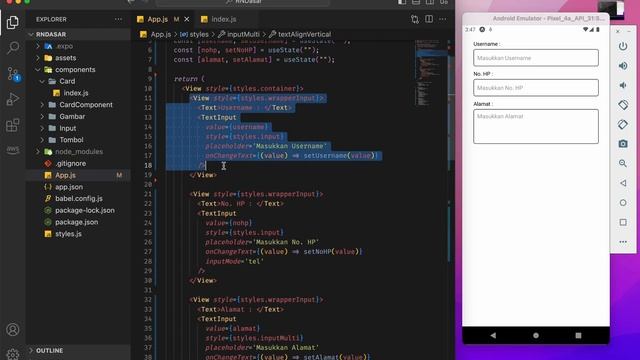
Task: Select App.js in the explorer tree
Action: (65, 175)
